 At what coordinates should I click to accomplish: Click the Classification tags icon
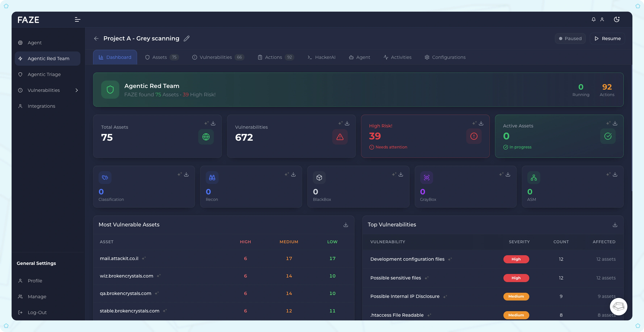(105, 178)
